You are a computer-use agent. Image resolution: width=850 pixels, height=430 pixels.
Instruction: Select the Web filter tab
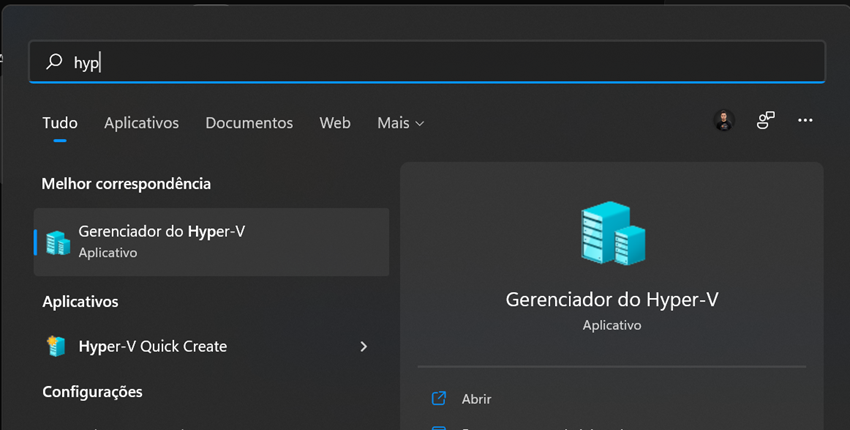point(335,123)
